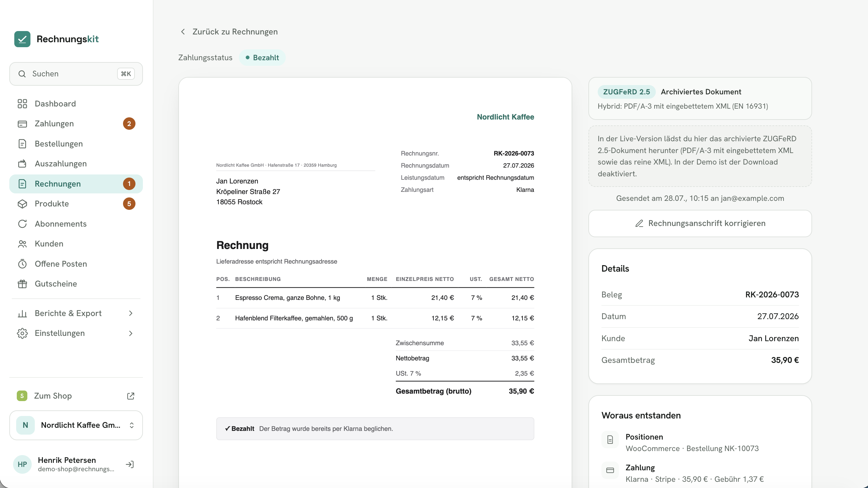Click Zurück zu Rechnungen link
The image size is (868, 488).
229,32
